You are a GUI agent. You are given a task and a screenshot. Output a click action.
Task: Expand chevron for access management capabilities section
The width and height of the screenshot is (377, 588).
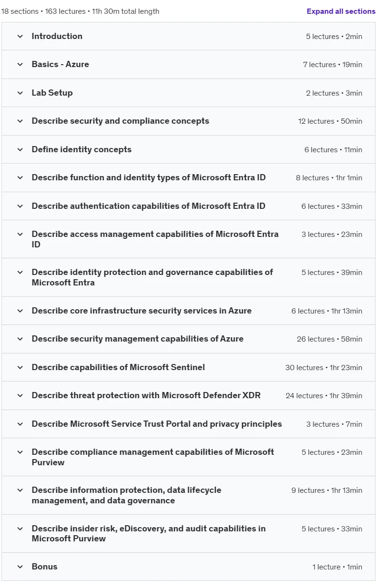pyautogui.click(x=20, y=234)
